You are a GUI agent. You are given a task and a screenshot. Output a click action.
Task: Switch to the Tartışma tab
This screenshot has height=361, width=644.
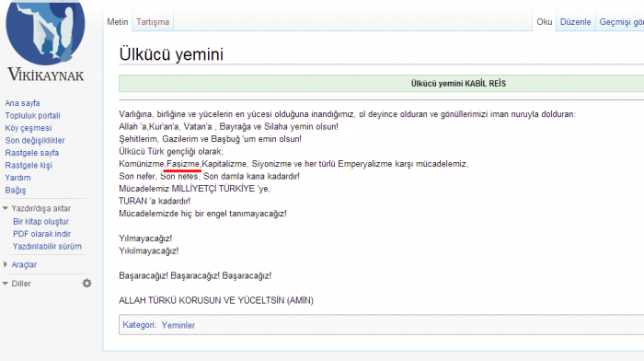click(153, 22)
